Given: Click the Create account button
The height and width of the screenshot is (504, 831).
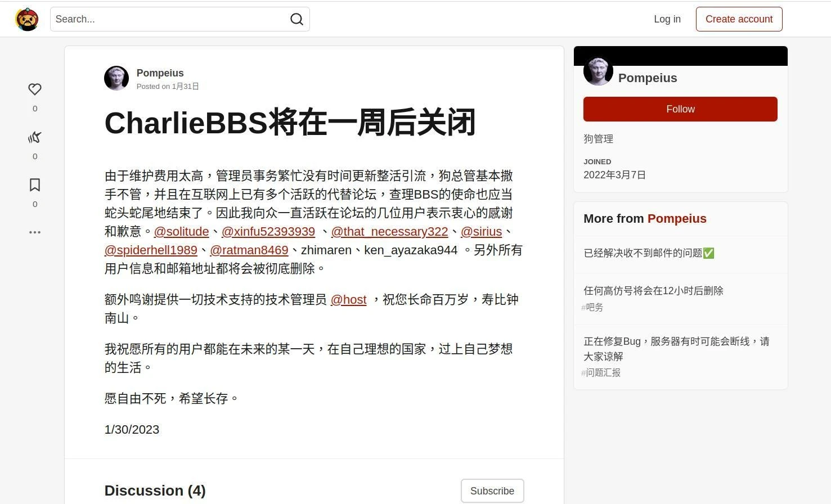Looking at the screenshot, I should (x=739, y=19).
